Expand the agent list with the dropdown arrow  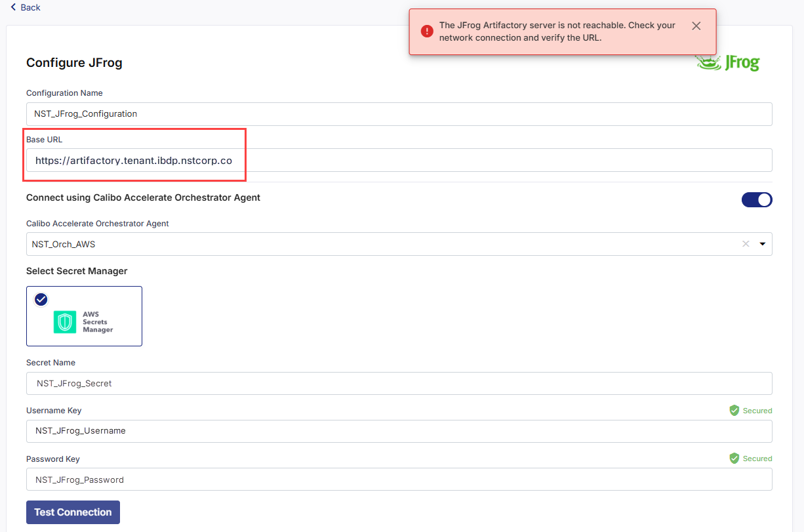coord(762,243)
